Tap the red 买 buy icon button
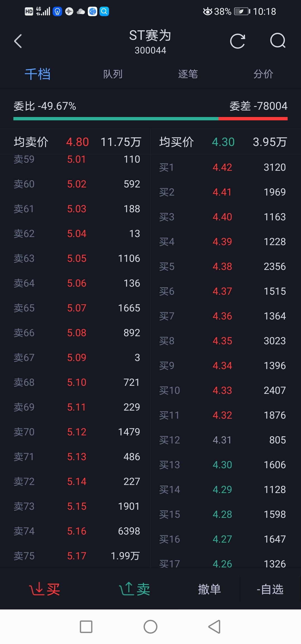The width and height of the screenshot is (301, 644). coord(45,589)
